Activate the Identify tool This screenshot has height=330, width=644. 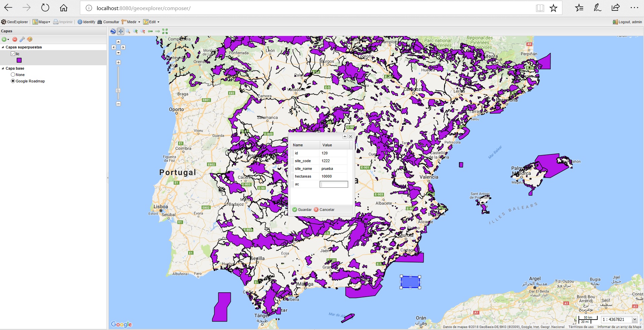coord(86,22)
